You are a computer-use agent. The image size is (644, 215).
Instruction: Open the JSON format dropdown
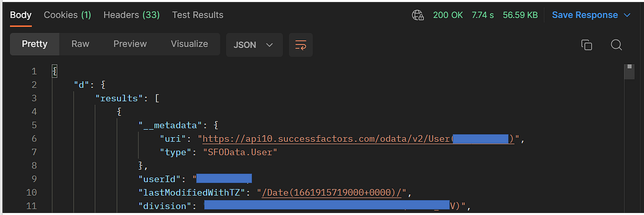click(x=254, y=45)
